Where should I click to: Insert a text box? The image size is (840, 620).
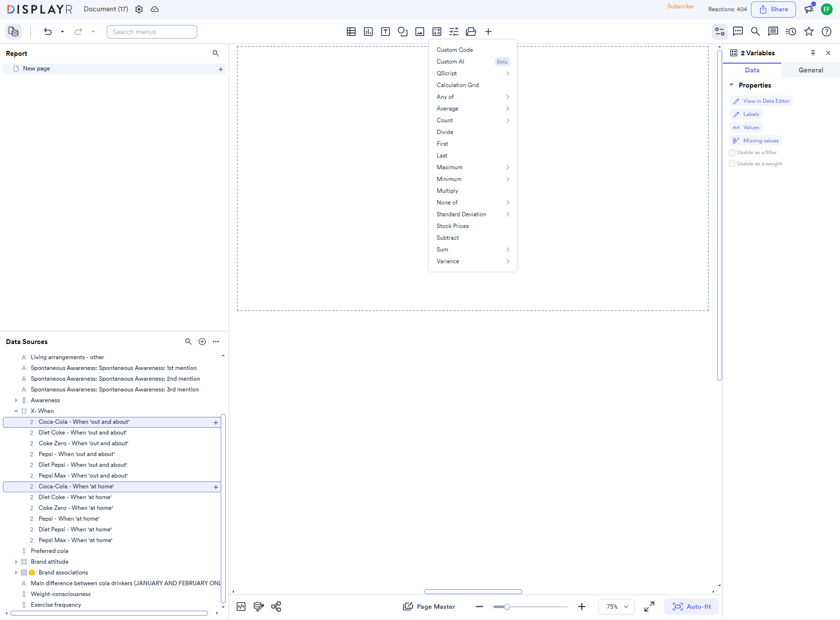(x=385, y=31)
